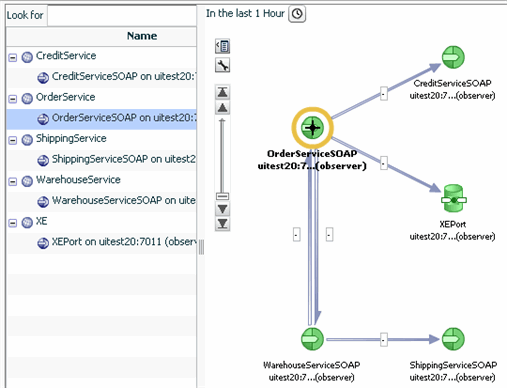Click the XE service globe icon
The image size is (507, 388).
tap(27, 223)
